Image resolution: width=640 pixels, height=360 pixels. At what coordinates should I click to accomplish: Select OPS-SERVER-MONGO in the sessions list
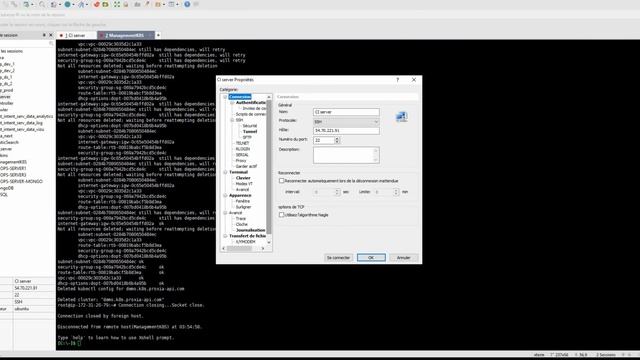tap(21, 181)
